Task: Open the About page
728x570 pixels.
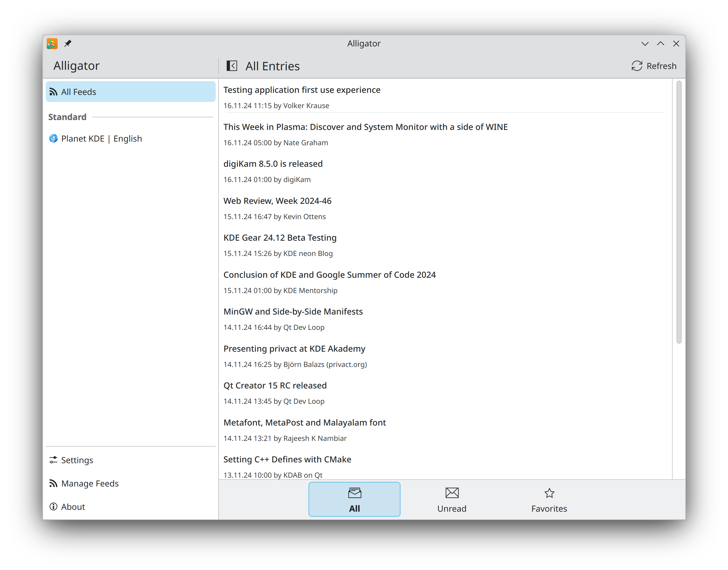Action: point(73,506)
